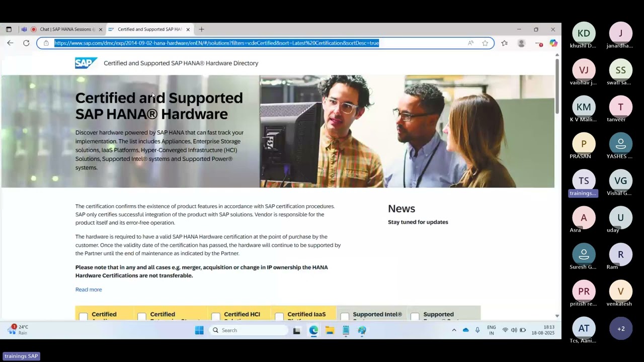Select Certified and Supported SAP HANA tab

[x=149, y=29]
